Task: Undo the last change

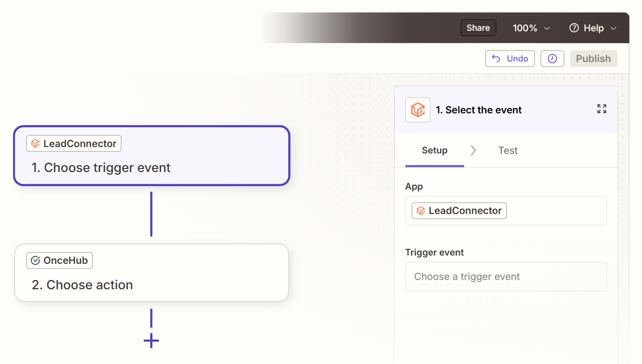Action: click(x=510, y=59)
